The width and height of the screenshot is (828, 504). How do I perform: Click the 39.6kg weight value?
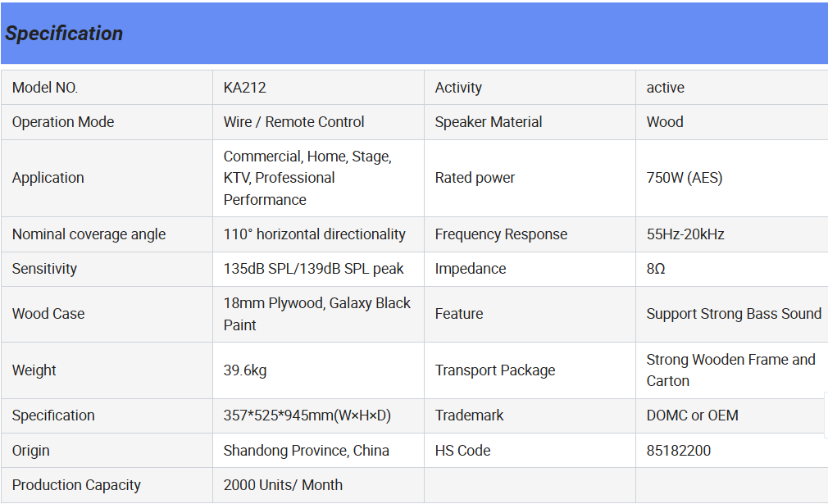[244, 370]
